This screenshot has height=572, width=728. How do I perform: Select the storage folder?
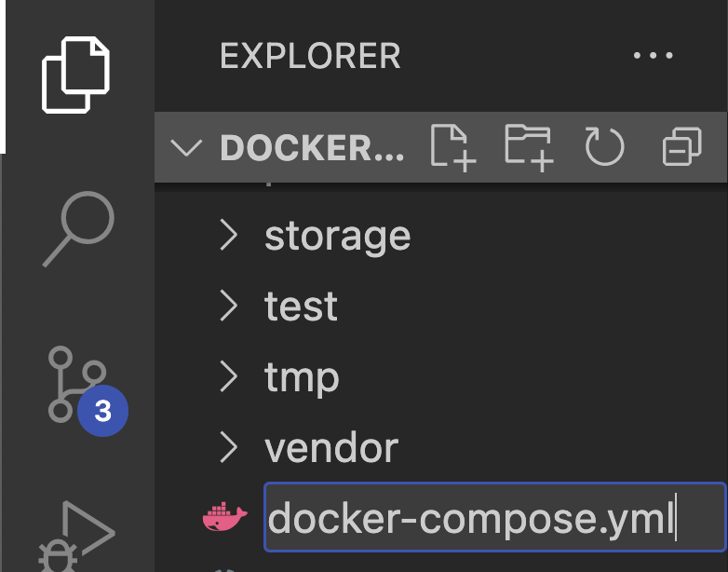[x=337, y=237]
